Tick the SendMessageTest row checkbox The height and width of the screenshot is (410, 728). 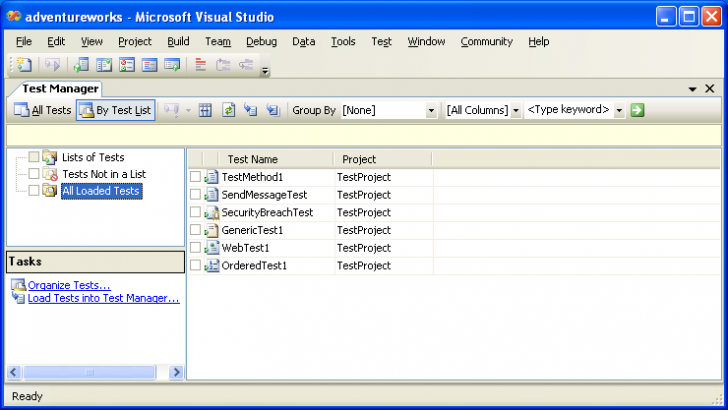[195, 195]
